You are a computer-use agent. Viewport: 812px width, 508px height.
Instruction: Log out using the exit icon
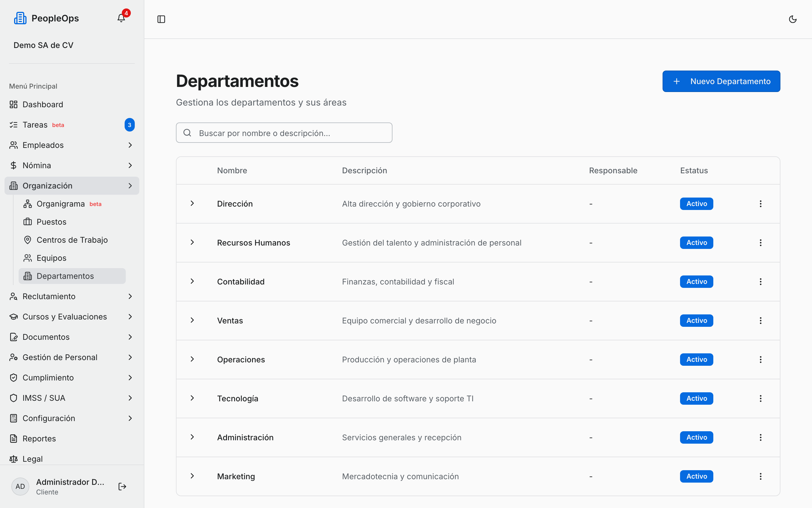tap(122, 487)
